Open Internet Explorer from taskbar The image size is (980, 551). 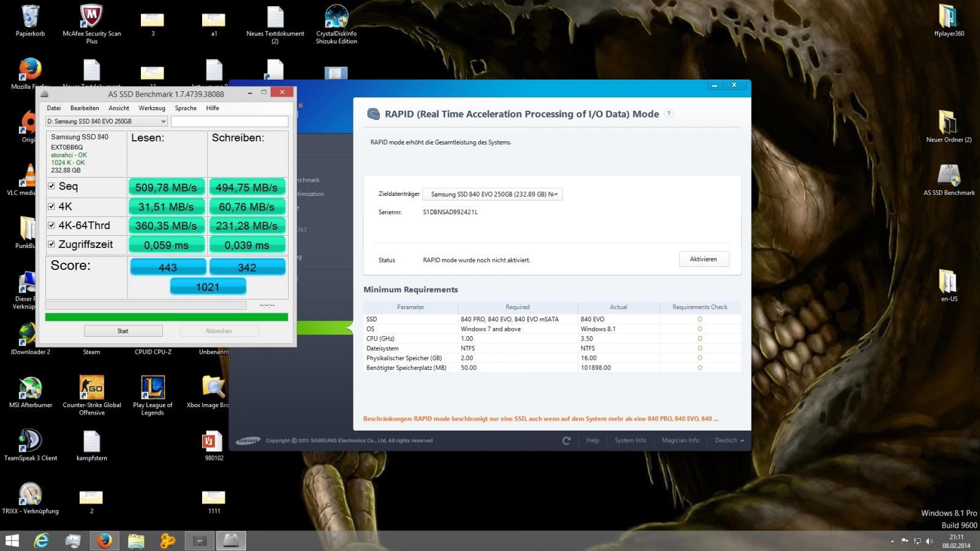pyautogui.click(x=41, y=541)
